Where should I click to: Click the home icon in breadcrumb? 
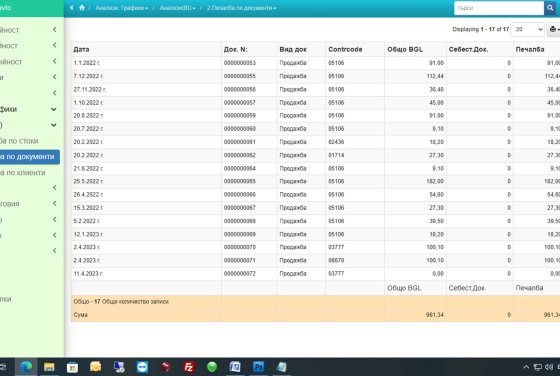[82, 8]
